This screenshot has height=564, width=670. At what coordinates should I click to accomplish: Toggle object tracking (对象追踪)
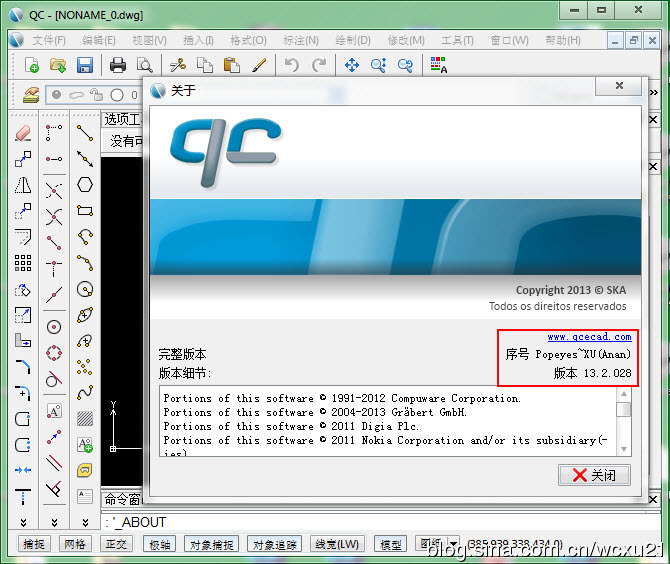pyautogui.click(x=275, y=544)
